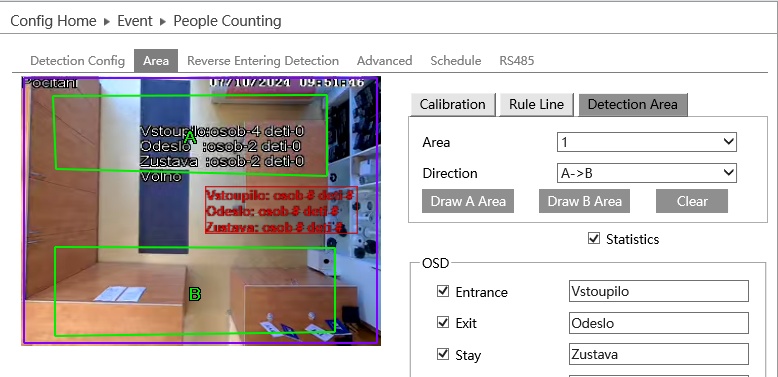Expand the Area number dropdown
This screenshot has height=377, width=778.
pos(647,142)
